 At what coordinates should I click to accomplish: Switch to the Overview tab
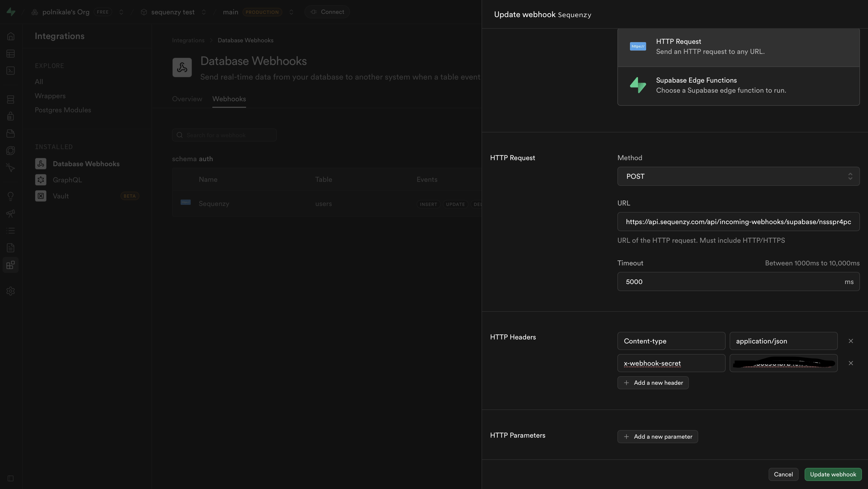pos(187,99)
